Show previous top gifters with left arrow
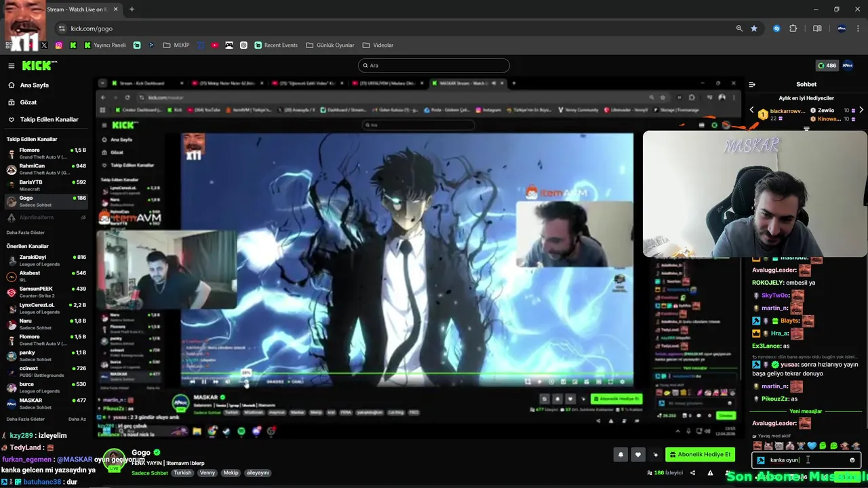 751,110
